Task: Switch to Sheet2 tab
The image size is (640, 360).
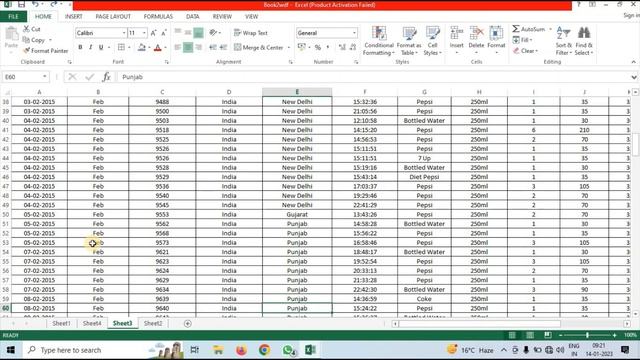Action: pyautogui.click(x=153, y=323)
